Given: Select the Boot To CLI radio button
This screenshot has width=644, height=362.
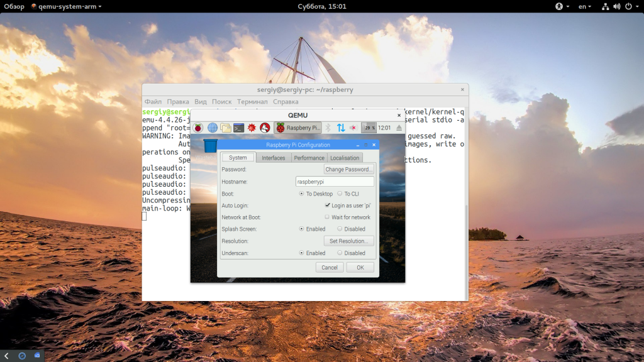Looking at the screenshot, I should (340, 194).
